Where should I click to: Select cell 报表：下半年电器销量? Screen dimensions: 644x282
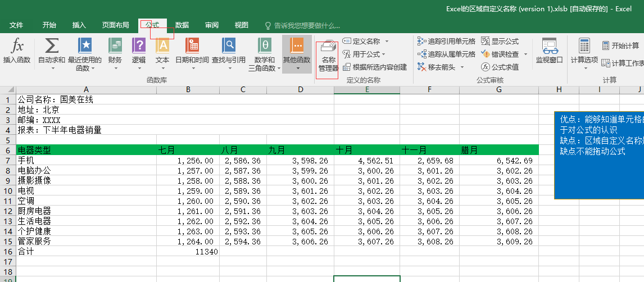click(86, 130)
